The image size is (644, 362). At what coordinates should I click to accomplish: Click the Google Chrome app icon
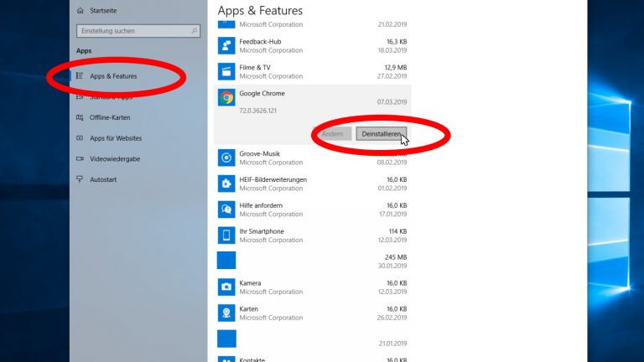click(226, 98)
